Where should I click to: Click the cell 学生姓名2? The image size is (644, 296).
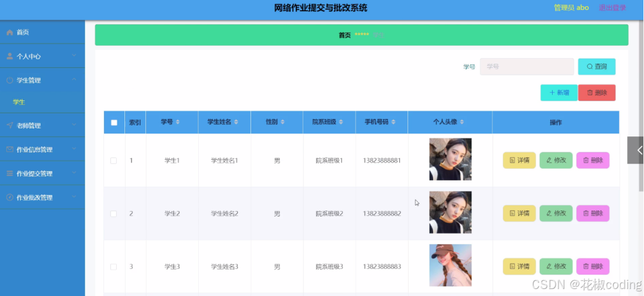pos(225,214)
